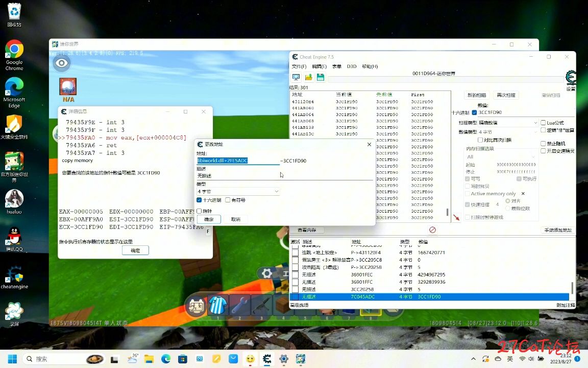
Task: Open 高级选项 at the bottom of Cheat Engine
Action: point(299,305)
